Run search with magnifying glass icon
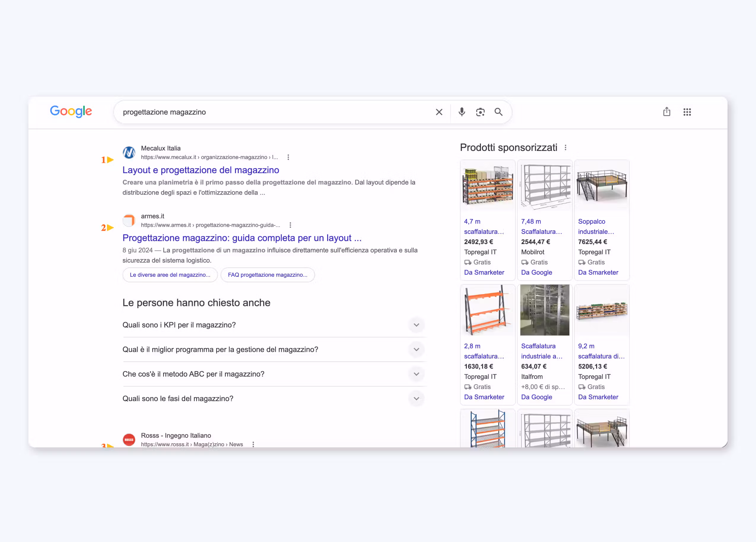The width and height of the screenshot is (756, 542). pyautogui.click(x=498, y=112)
